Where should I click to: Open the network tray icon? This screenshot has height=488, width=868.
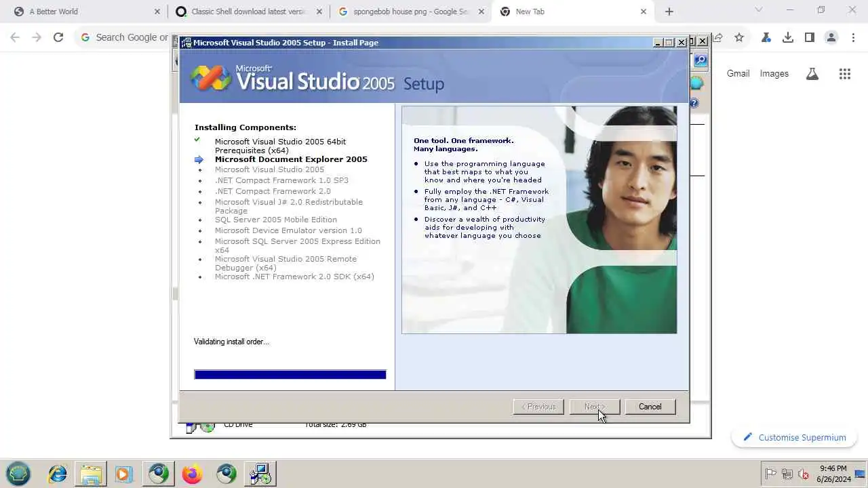pyautogui.click(x=787, y=474)
